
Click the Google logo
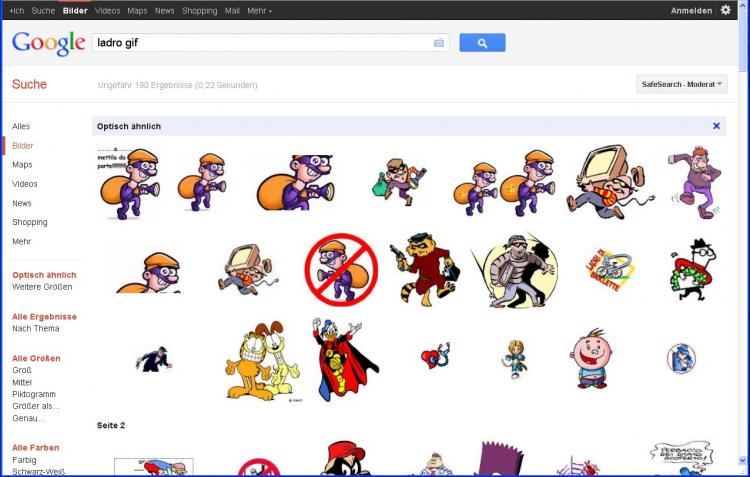[48, 43]
